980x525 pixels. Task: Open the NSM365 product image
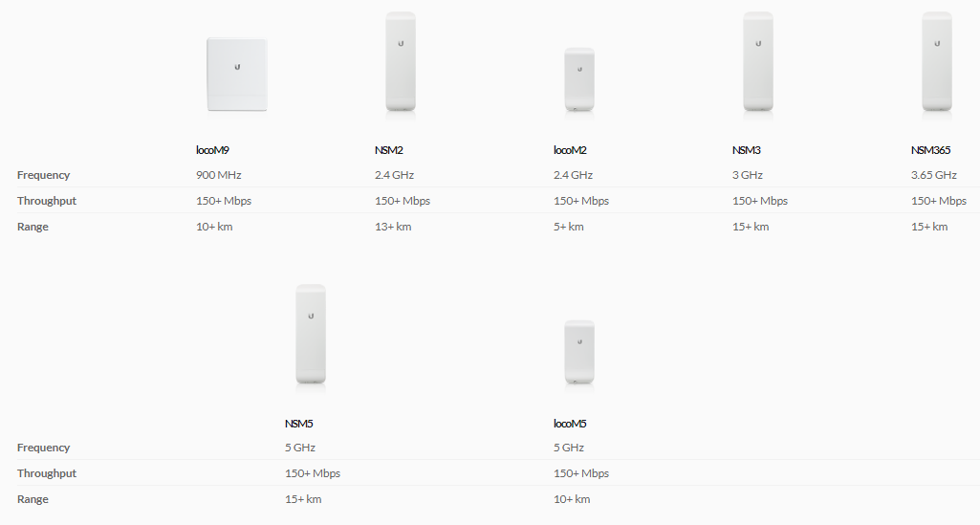[937, 62]
